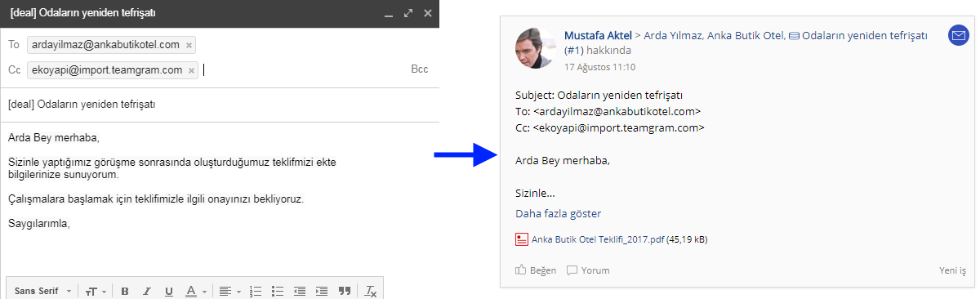Remove formatting from selected text

(x=370, y=291)
